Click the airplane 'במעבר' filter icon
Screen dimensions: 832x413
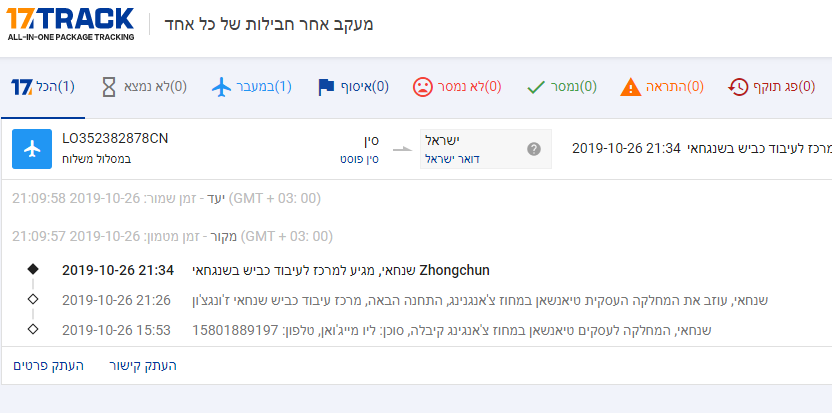[x=223, y=87]
